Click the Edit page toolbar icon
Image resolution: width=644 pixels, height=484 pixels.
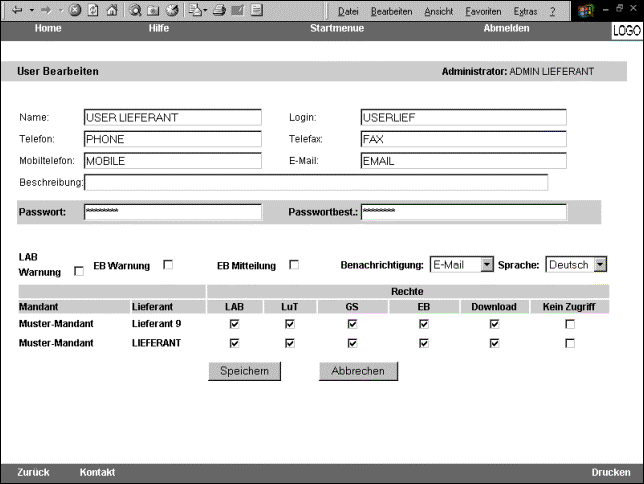238,10
